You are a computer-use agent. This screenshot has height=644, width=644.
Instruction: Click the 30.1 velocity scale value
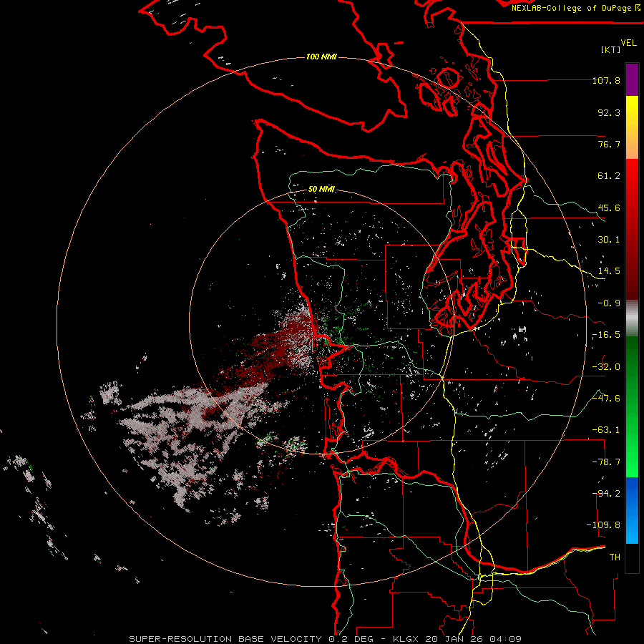click(609, 240)
